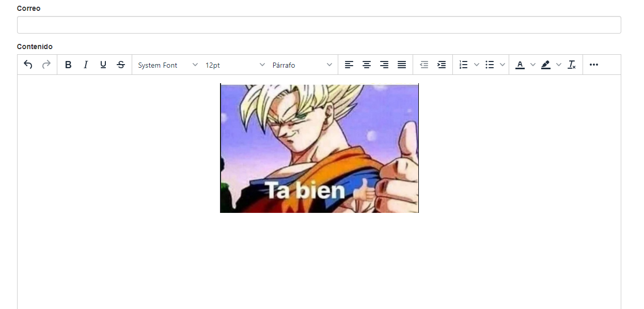
Task: Apply the background highlight color
Action: pyautogui.click(x=546, y=65)
